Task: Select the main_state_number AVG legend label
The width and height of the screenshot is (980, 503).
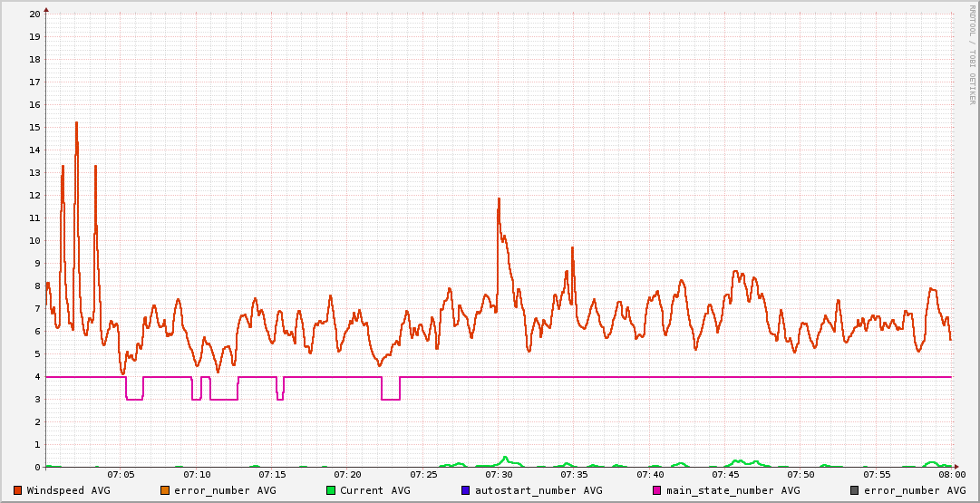Action: tap(733, 490)
